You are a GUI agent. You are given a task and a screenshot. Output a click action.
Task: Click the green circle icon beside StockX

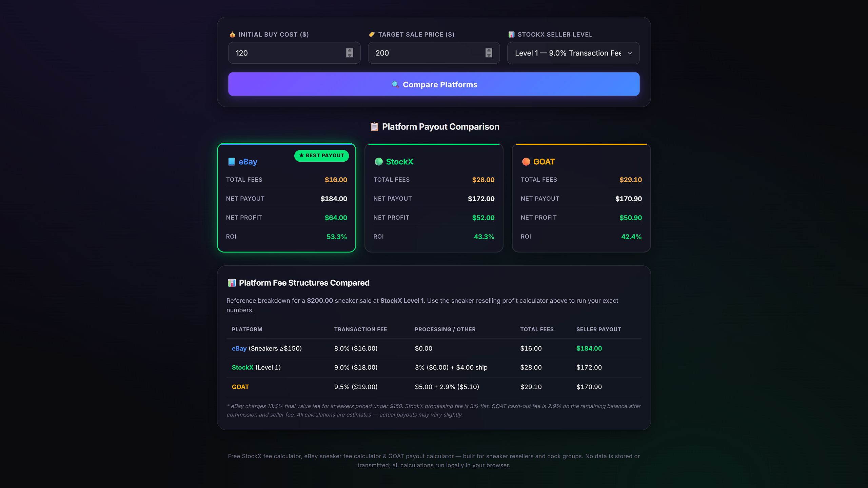379,162
